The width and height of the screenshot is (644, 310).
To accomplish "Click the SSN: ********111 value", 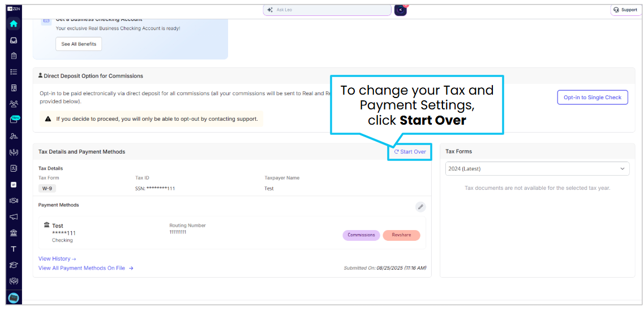I will pyautogui.click(x=155, y=189).
